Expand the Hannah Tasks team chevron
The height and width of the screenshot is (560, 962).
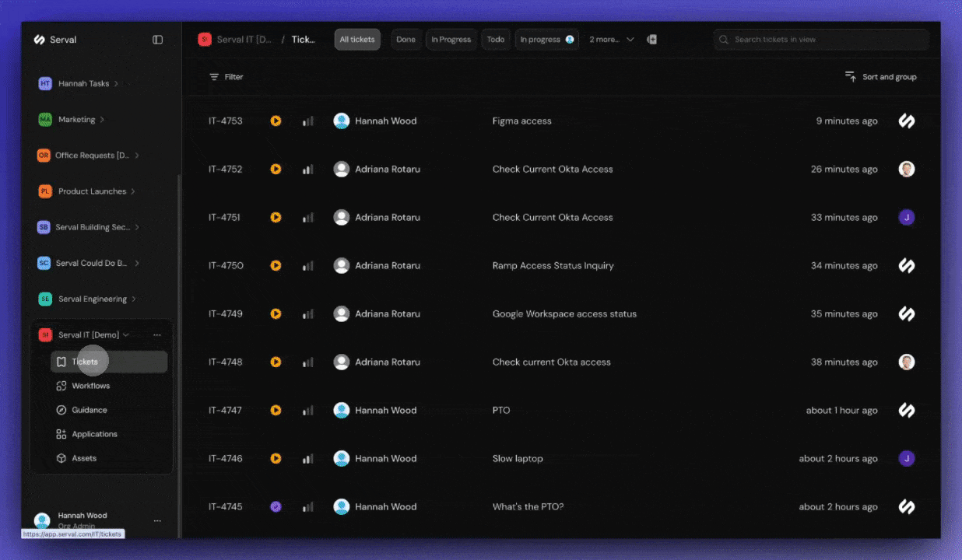pyautogui.click(x=117, y=84)
